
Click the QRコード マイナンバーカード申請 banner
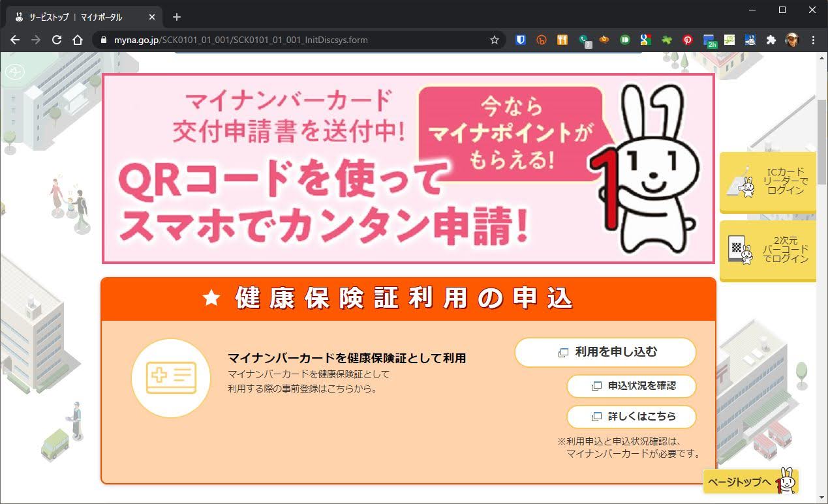[408, 168]
